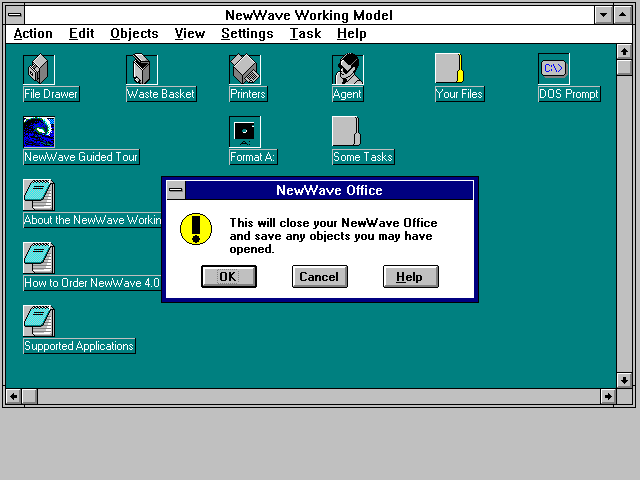
Task: Select the Agent icon
Action: [348, 69]
